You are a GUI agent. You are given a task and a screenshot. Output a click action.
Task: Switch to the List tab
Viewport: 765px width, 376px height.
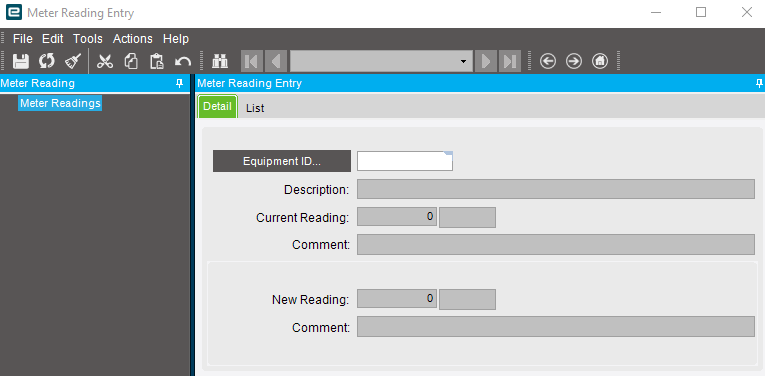[255, 108]
